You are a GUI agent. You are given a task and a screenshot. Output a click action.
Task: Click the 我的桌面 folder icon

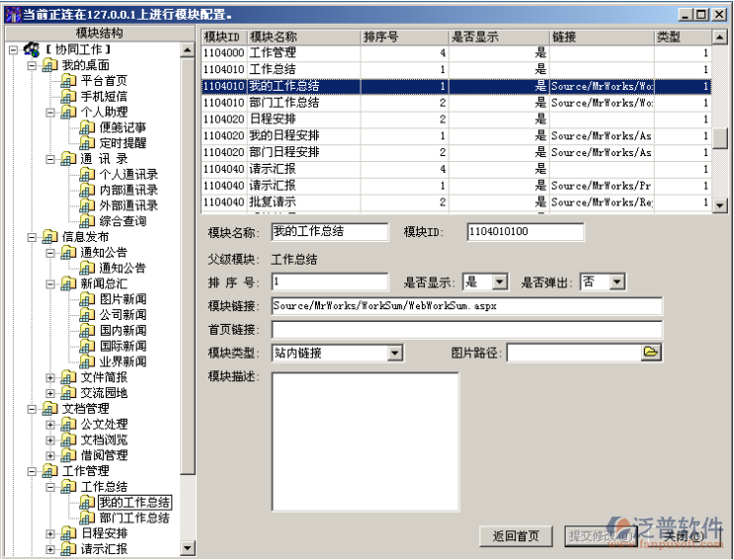click(49, 65)
